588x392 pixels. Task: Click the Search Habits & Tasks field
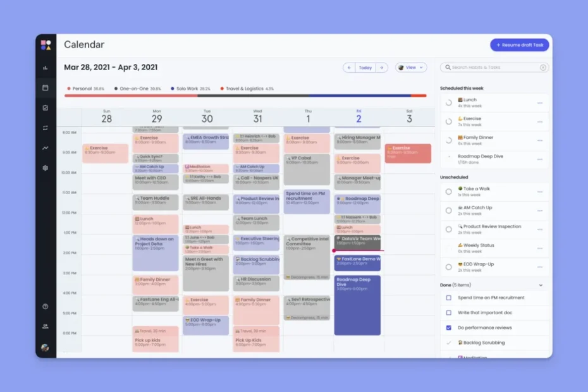490,68
